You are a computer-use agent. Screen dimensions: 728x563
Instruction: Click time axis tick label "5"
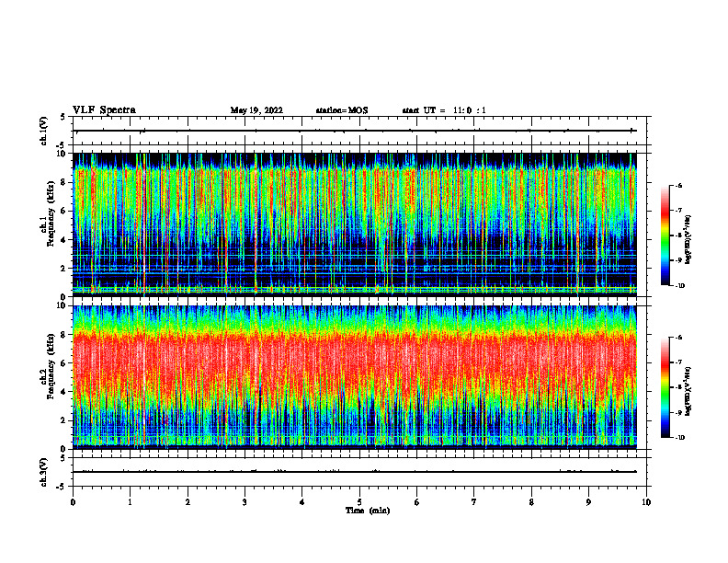click(x=359, y=502)
